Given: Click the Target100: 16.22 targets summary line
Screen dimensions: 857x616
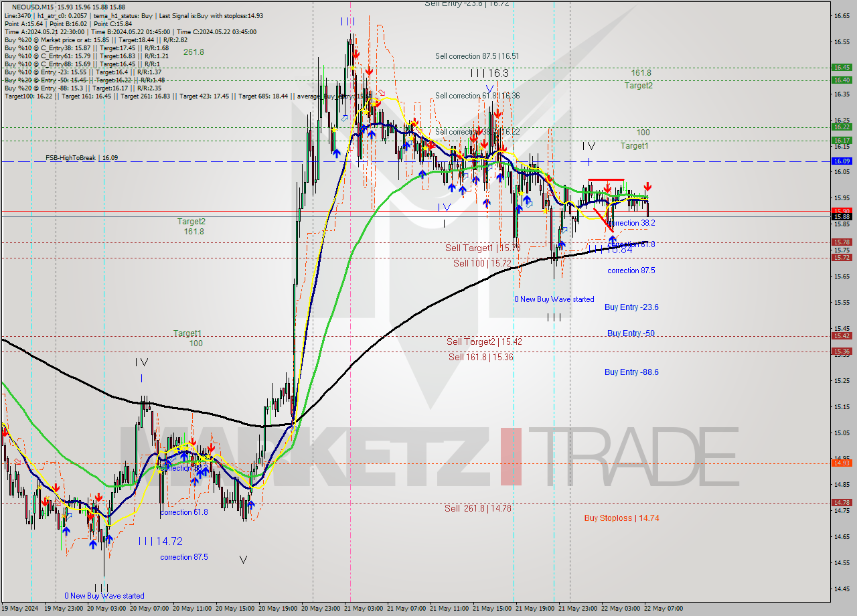Looking at the screenshot, I should pos(187,96).
